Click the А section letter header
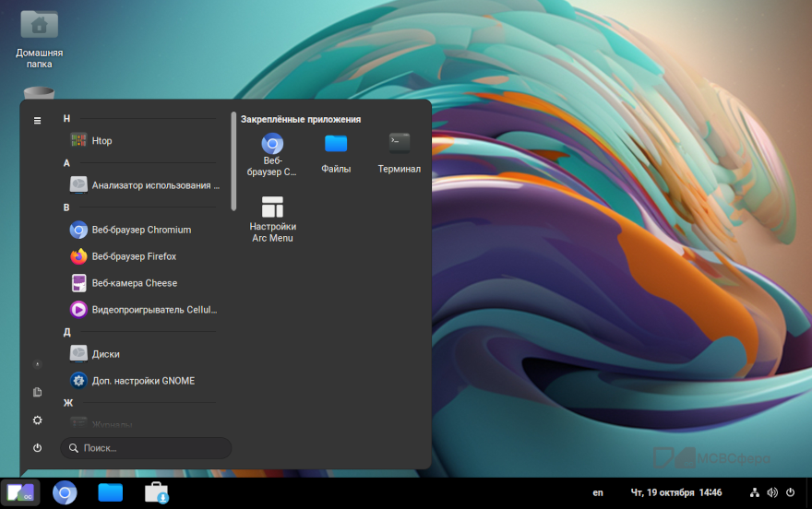This screenshot has height=509, width=812. click(x=66, y=163)
